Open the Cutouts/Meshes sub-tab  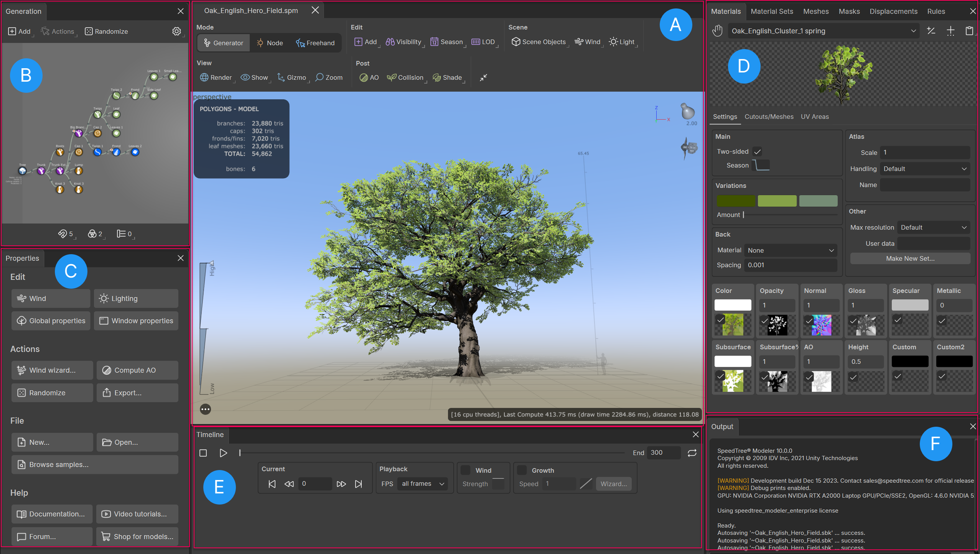[769, 117]
